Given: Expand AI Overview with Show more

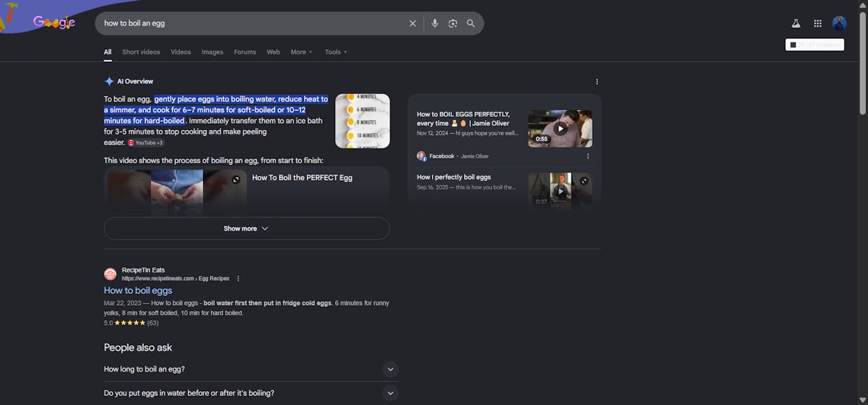Looking at the screenshot, I should (x=247, y=229).
